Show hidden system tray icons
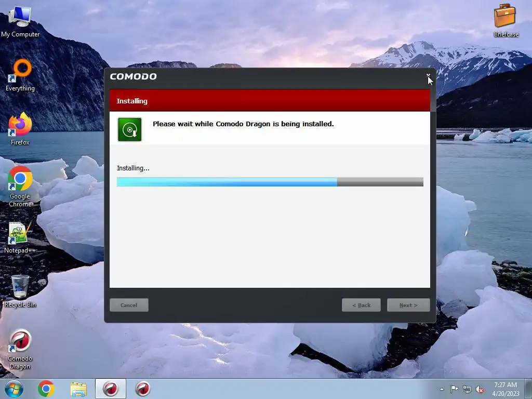532x399 pixels. (442, 389)
